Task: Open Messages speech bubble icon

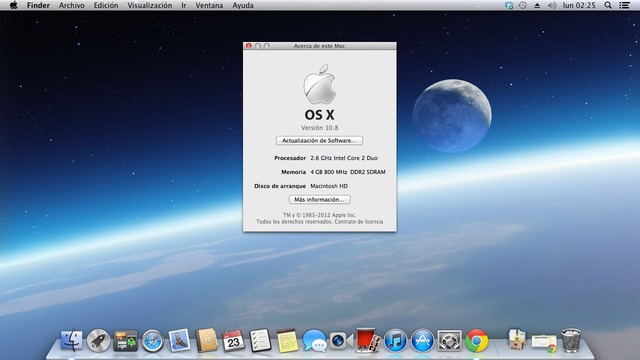Action: [314, 341]
